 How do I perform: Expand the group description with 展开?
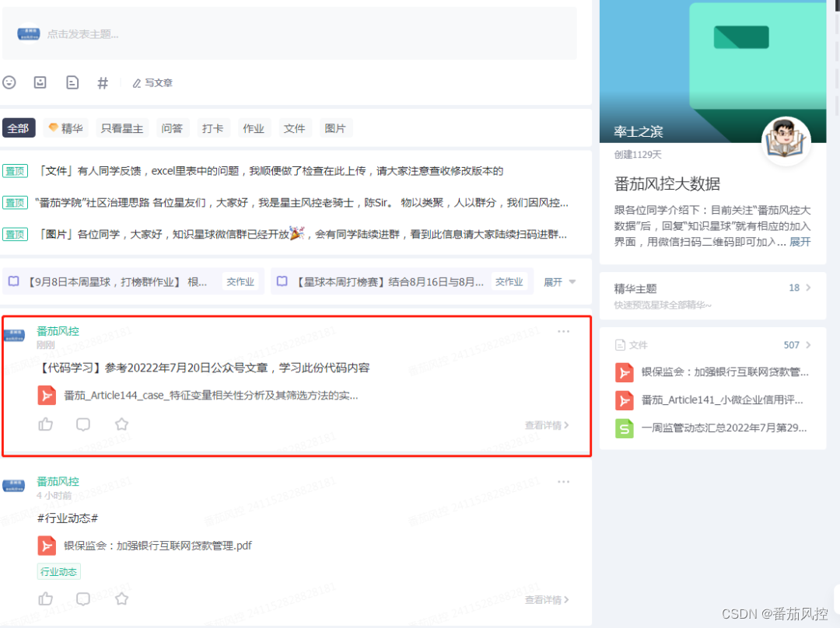[x=800, y=242]
